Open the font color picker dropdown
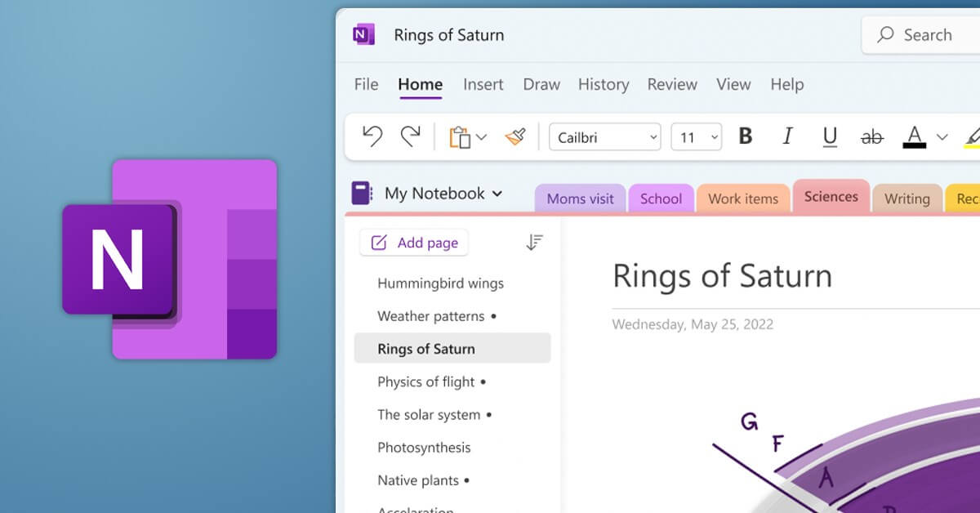This screenshot has width=980, height=513. pos(942,136)
